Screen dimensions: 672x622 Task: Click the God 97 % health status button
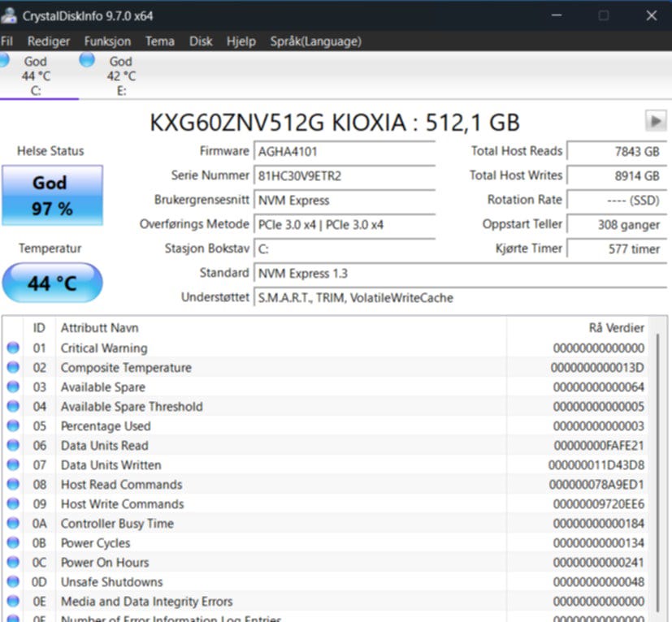pyautogui.click(x=52, y=196)
